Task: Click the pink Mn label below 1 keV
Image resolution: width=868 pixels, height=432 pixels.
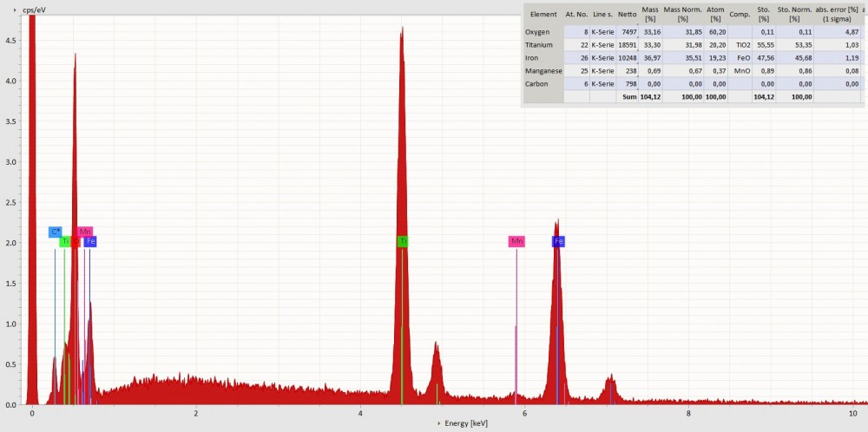Action: coord(85,232)
